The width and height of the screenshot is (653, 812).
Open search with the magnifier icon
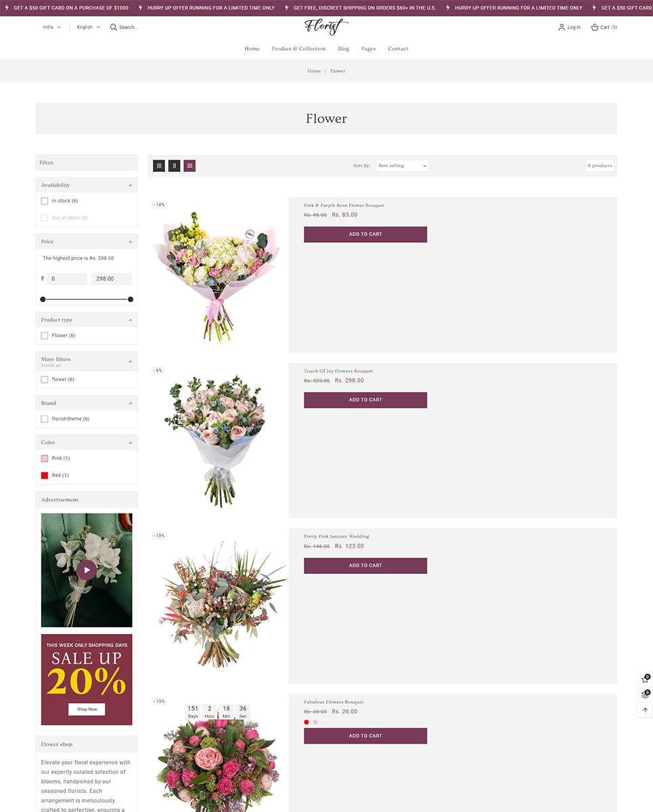click(114, 27)
